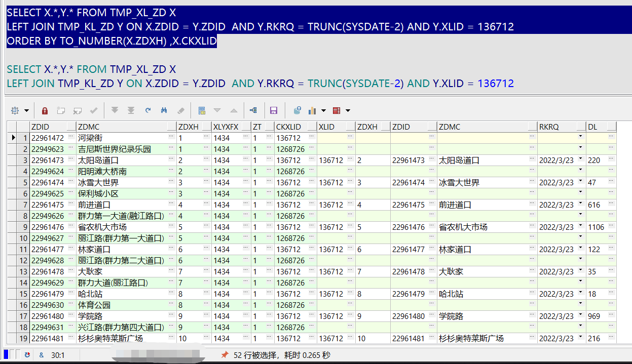Click the DL column header
Viewport: 632px width, 364px height.
pyautogui.click(x=601, y=127)
